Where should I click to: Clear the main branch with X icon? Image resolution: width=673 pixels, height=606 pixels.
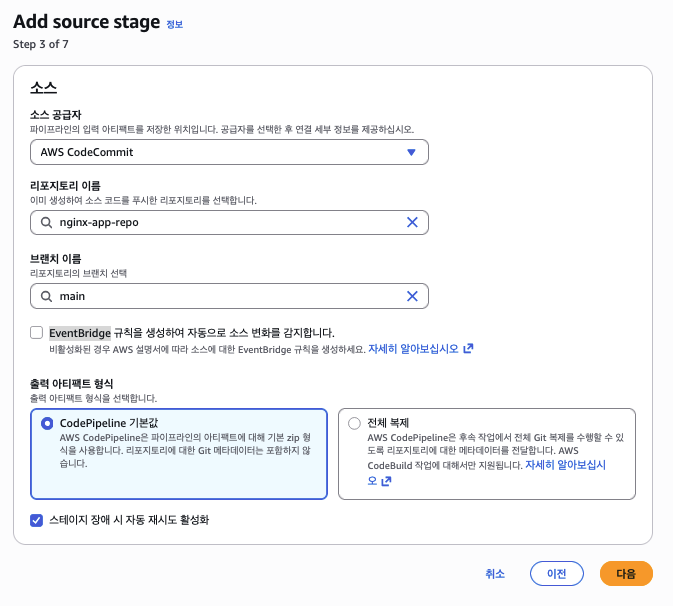412,296
